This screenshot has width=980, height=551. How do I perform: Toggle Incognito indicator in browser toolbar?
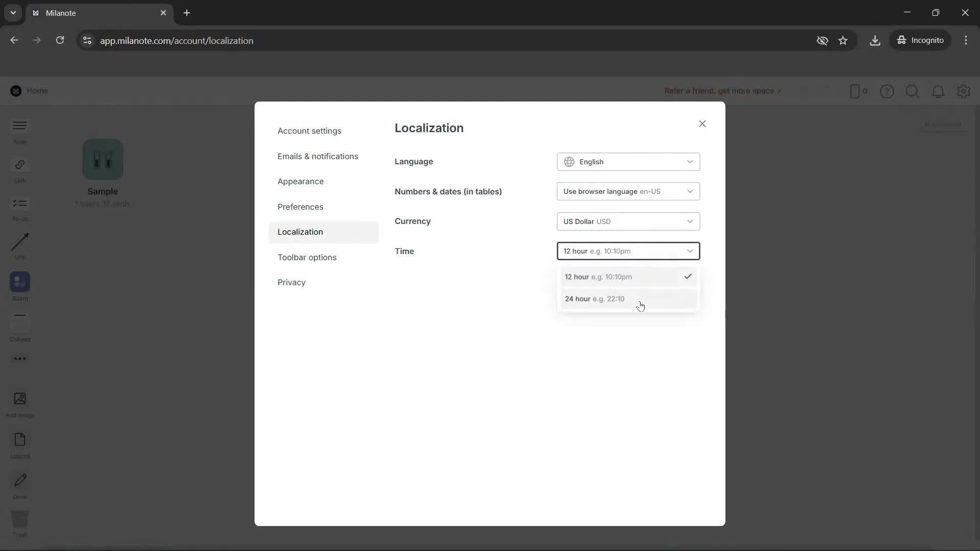coord(921,40)
